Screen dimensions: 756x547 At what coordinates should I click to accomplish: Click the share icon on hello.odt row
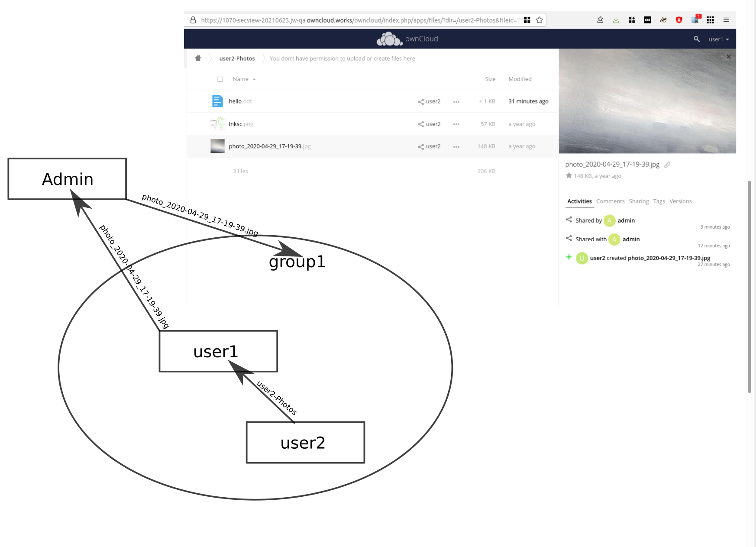pos(420,101)
